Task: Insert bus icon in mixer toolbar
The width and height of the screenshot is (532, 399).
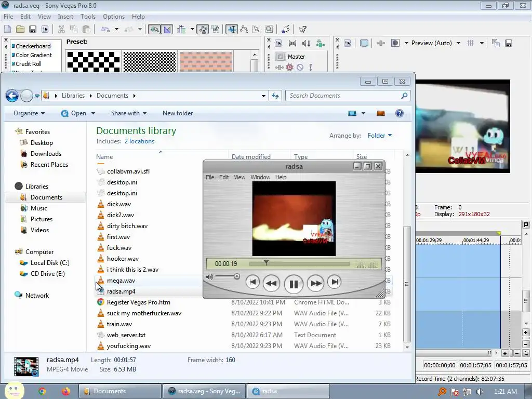Action: coord(320,43)
